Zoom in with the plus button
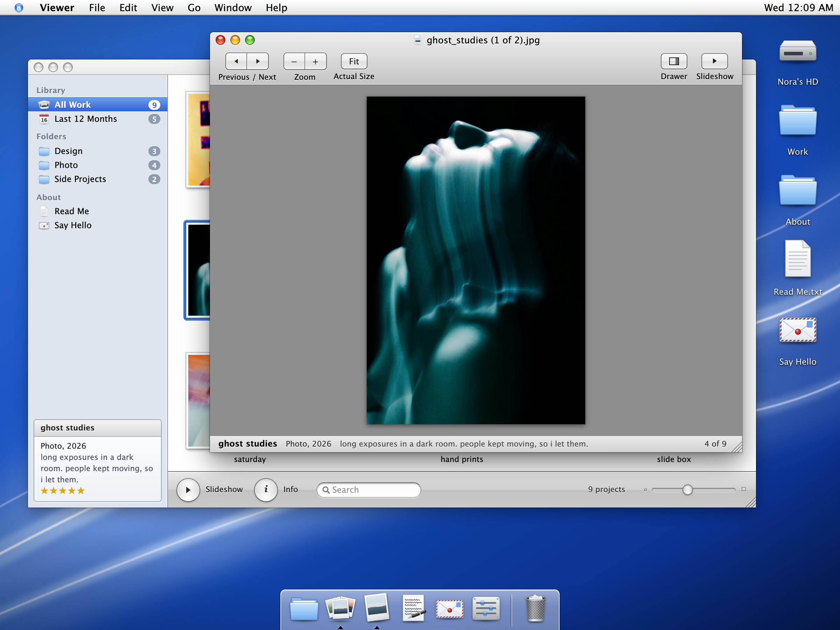The image size is (840, 630). 316,62
